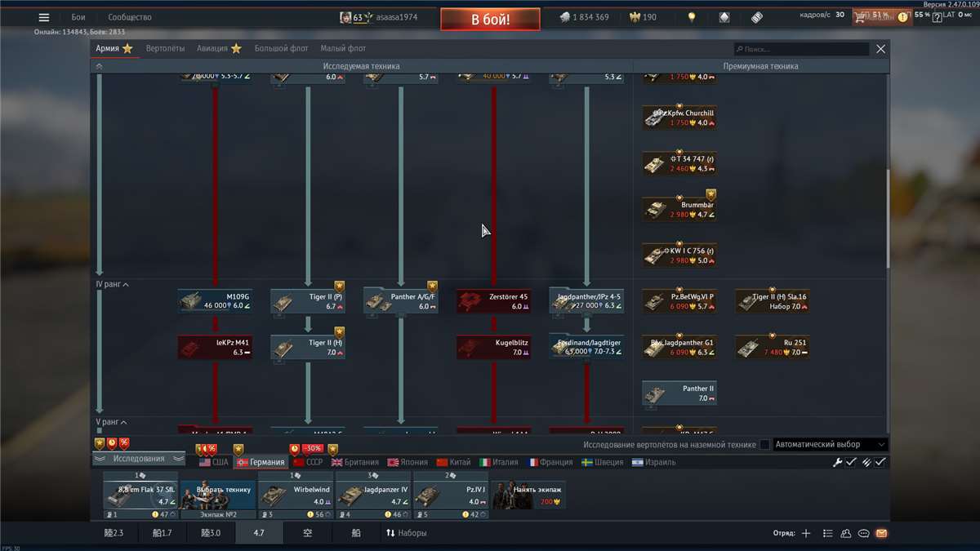
Task: Switch to the Авиация tab
Action: [x=219, y=49]
